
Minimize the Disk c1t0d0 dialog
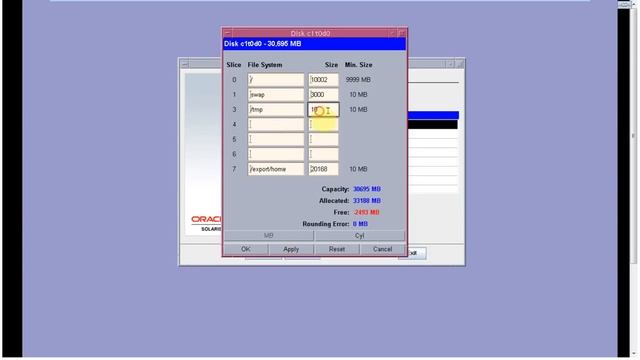(x=392, y=33)
